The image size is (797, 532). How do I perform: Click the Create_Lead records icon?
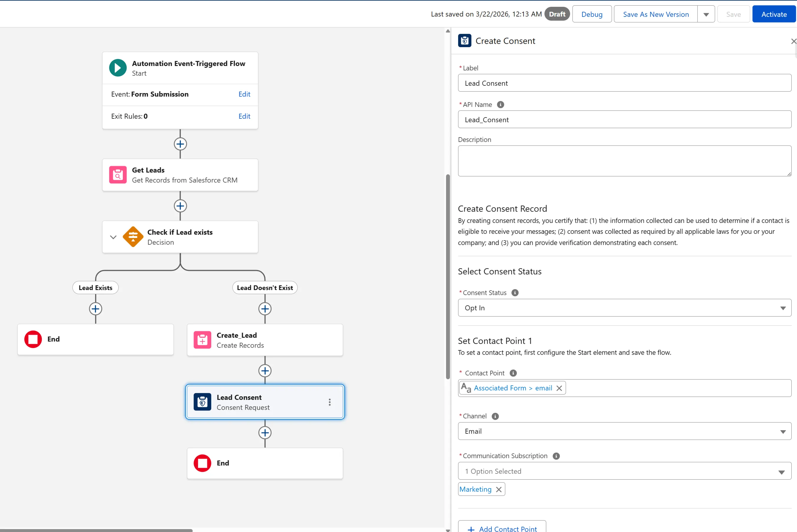202,340
